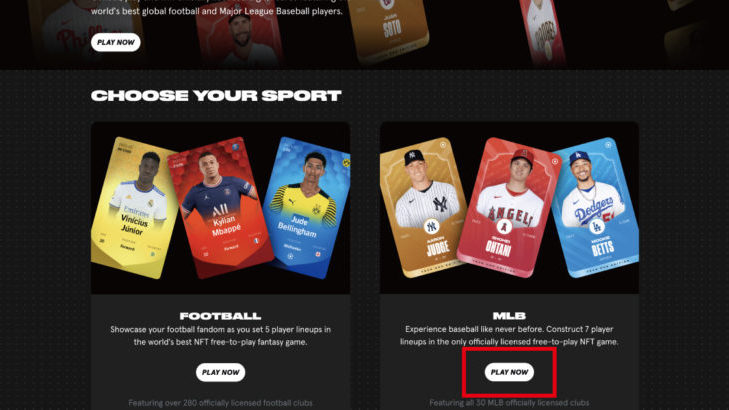729x410 pixels.
Task: Click the PSG badge on Mbappé card
Action: coord(236,147)
